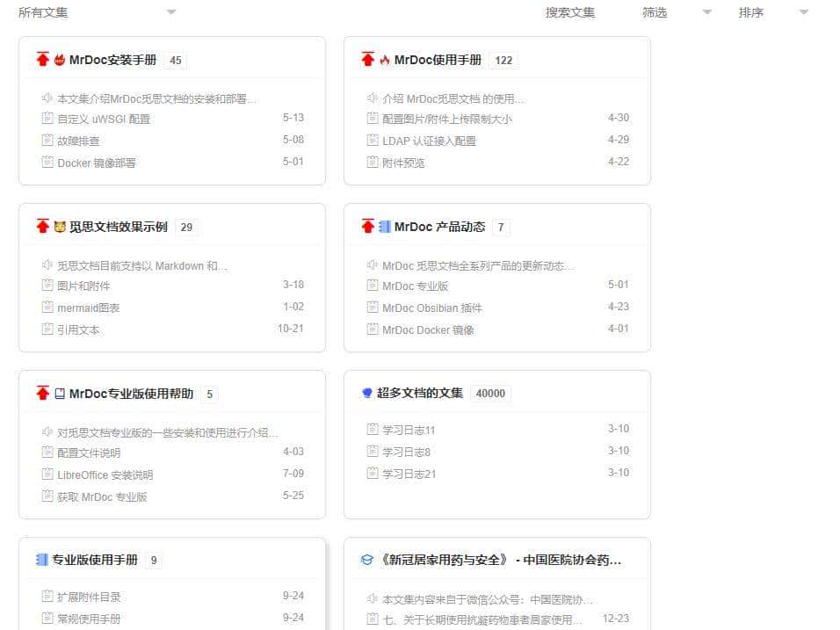Click the announcement speaker icon under MrDoc安装手册
Screen dimensions: 840x630
pos(47,97)
